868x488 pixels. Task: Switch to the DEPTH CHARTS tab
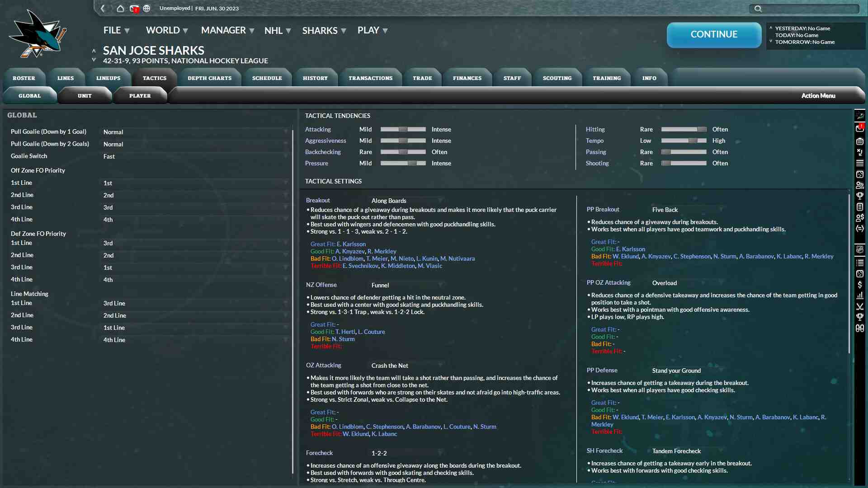[x=210, y=78]
